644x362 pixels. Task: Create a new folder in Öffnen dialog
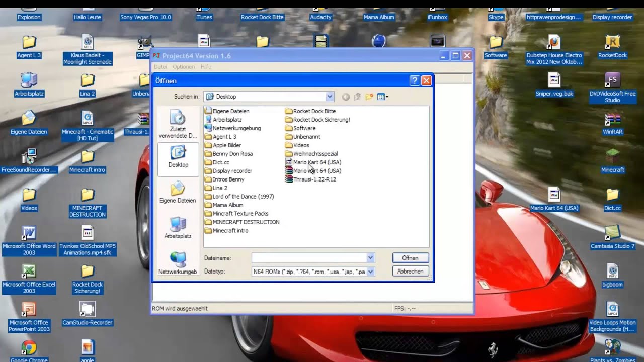(369, 97)
